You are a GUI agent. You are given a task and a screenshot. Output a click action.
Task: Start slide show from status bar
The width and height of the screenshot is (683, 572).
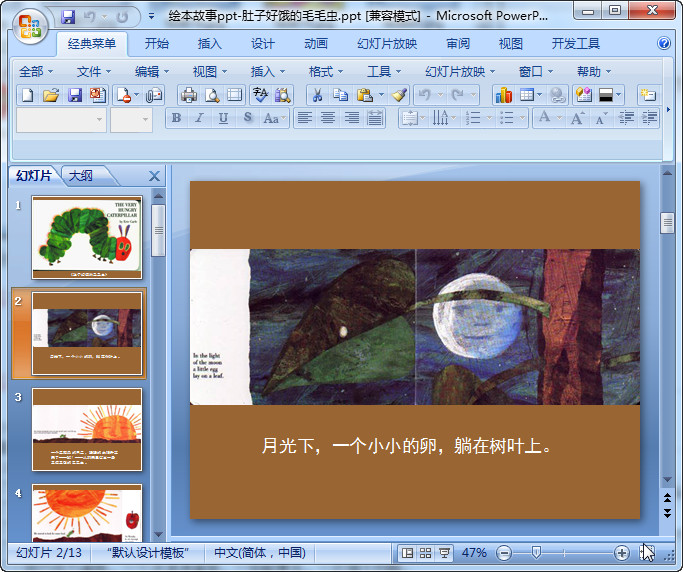click(x=444, y=553)
